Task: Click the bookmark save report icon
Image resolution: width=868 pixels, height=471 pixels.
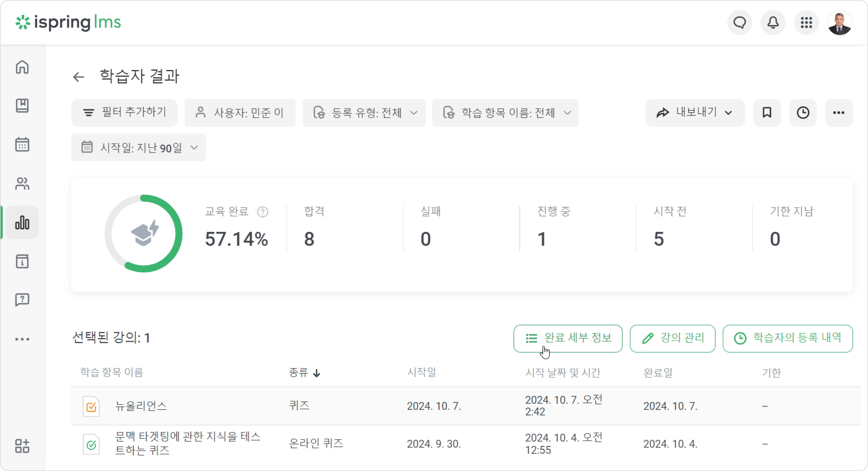Action: pos(767,113)
